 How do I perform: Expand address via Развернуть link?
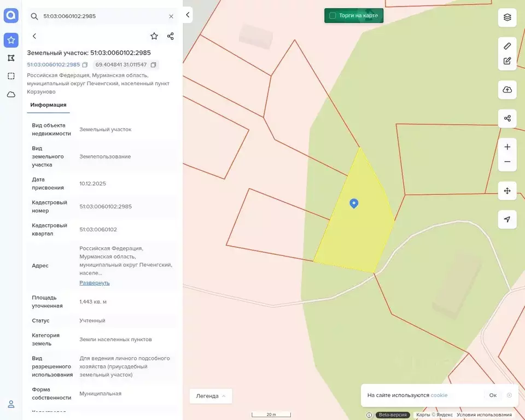pyautogui.click(x=95, y=283)
